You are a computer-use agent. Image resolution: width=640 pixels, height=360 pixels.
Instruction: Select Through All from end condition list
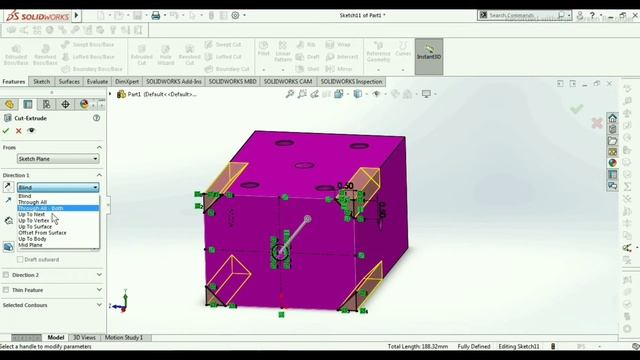pyautogui.click(x=58, y=202)
